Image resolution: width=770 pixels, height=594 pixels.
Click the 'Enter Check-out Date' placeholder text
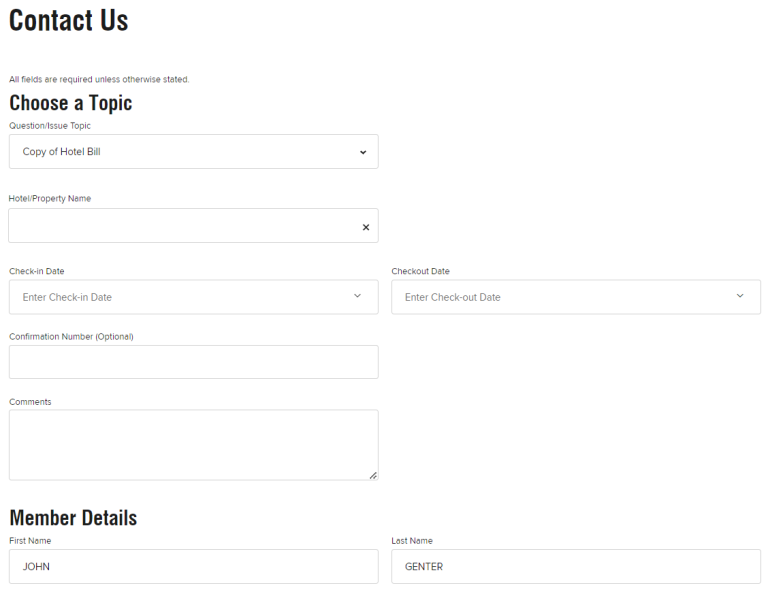click(452, 297)
